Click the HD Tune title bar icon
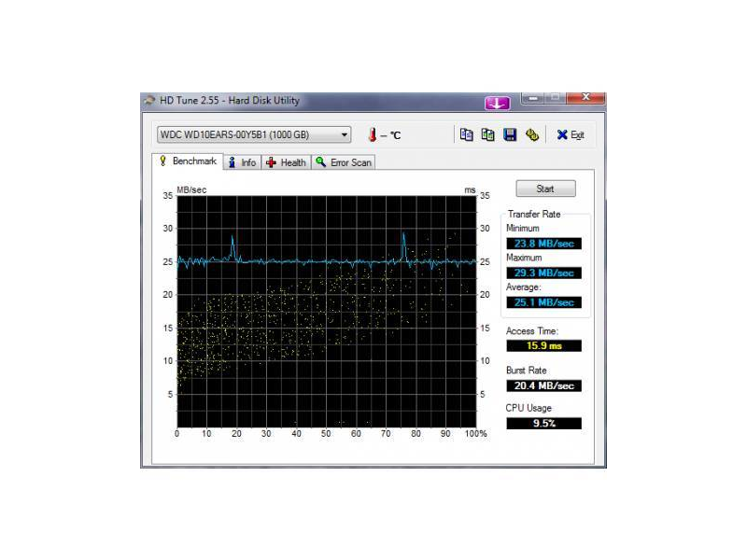 149,101
